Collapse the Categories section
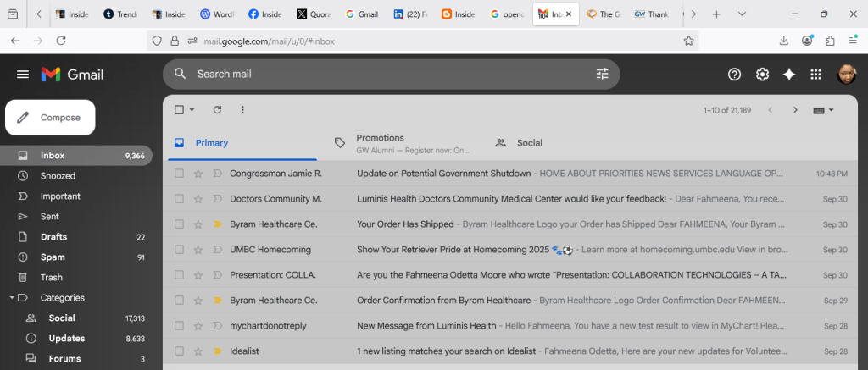 pyautogui.click(x=12, y=297)
